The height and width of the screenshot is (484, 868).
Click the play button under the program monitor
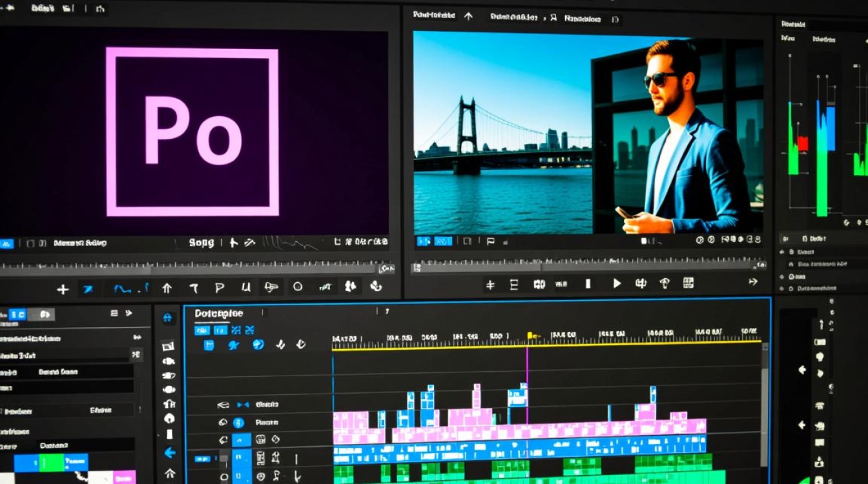pyautogui.click(x=617, y=283)
